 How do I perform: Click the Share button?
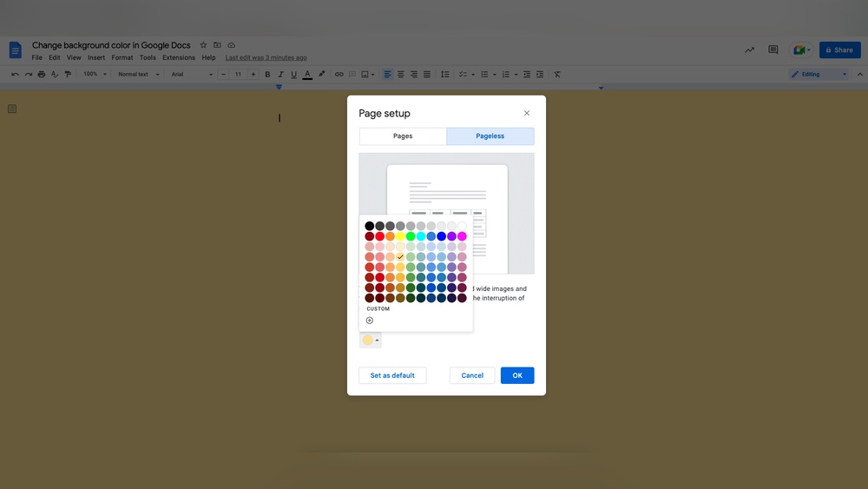(x=839, y=50)
